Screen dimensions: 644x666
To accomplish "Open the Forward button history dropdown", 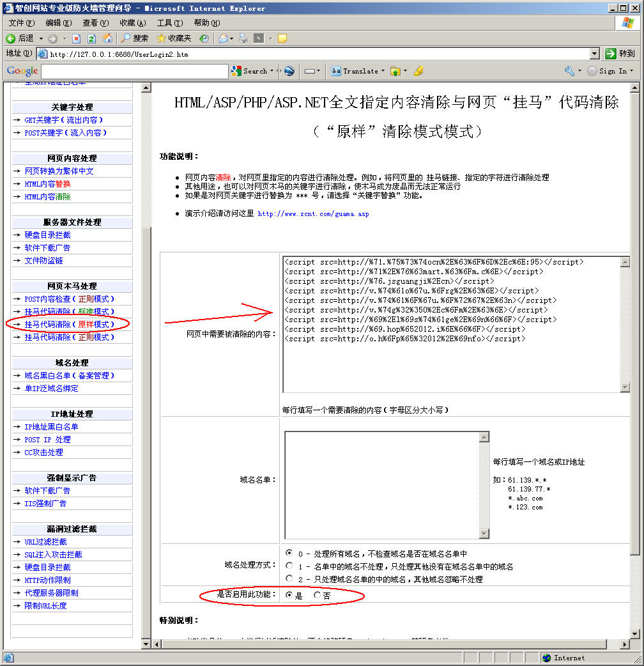I will click(x=65, y=38).
